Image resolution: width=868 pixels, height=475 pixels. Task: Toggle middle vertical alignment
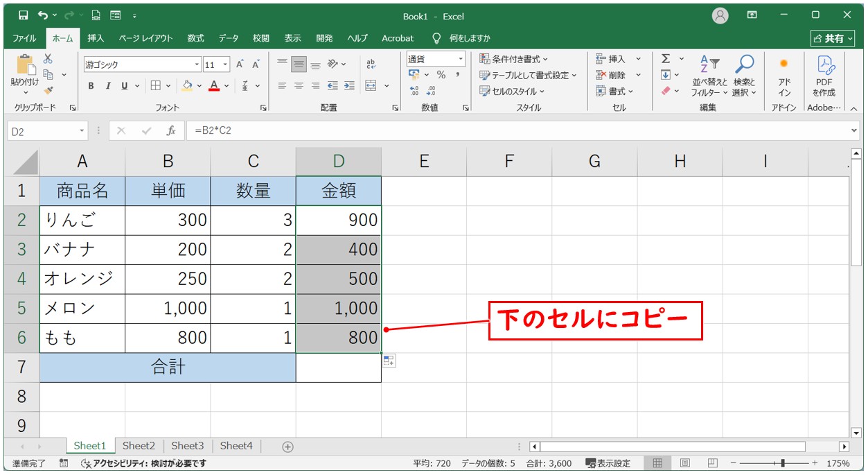(299, 64)
